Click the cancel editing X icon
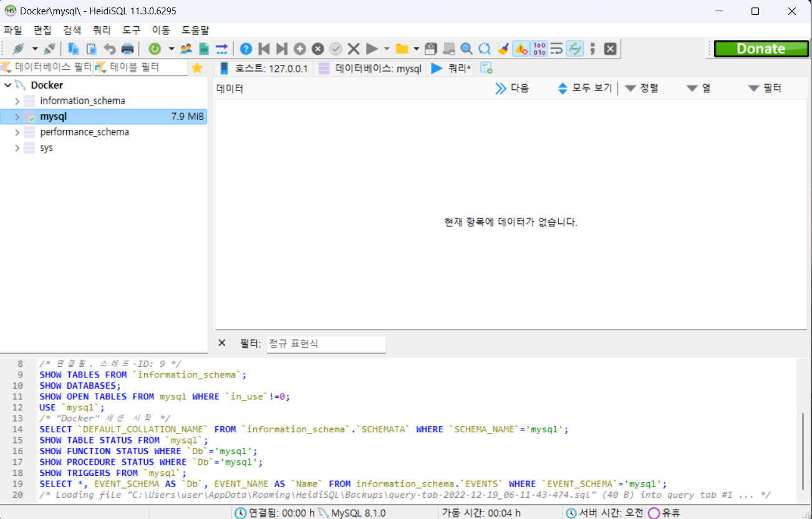 [354, 49]
